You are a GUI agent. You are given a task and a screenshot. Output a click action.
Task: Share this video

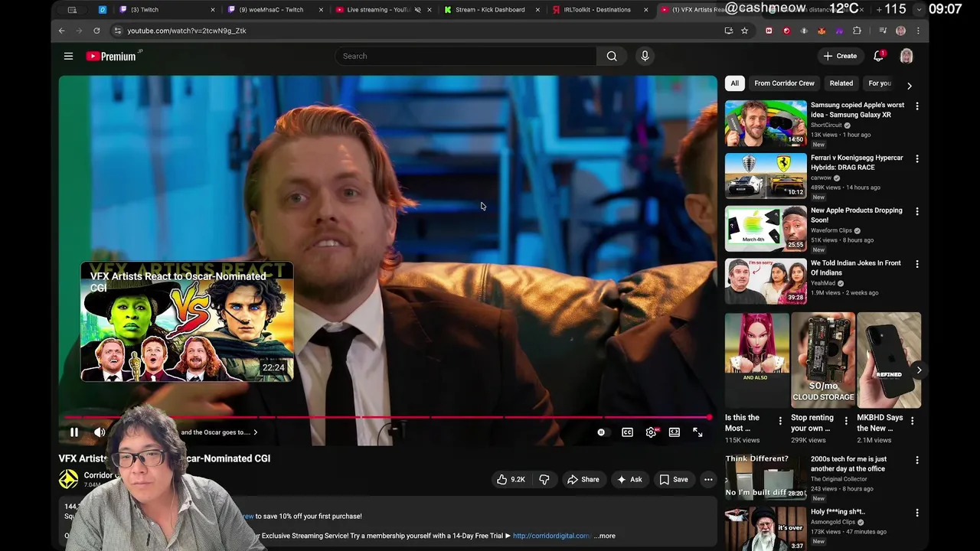click(583, 479)
